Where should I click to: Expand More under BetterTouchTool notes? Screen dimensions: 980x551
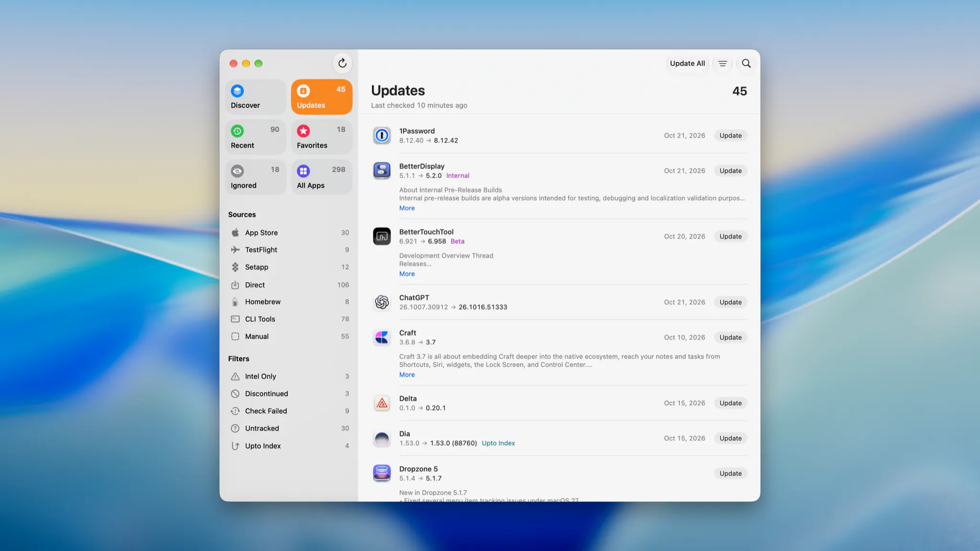coord(407,274)
